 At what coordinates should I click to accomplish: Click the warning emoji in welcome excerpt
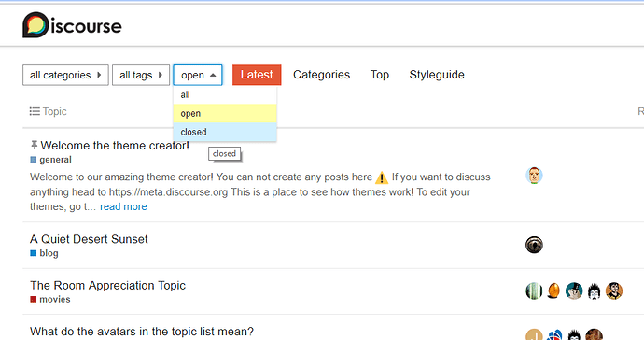[382, 177]
